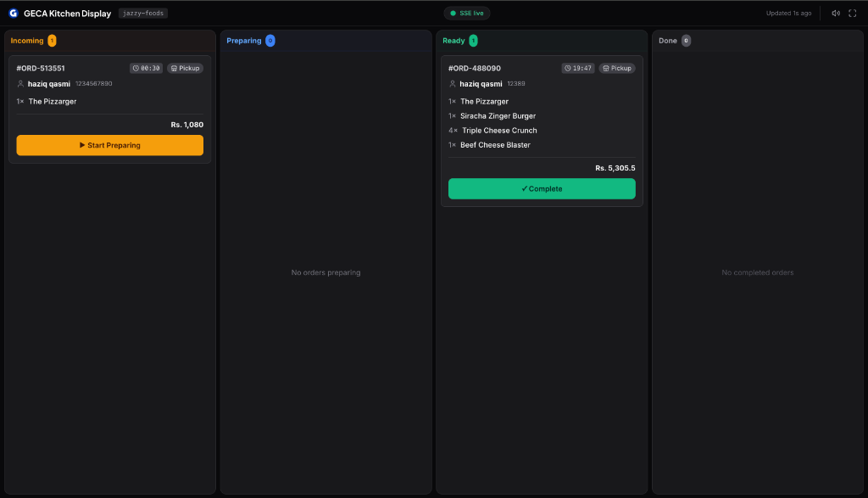Start preparing order #ORD-513551

(109, 145)
